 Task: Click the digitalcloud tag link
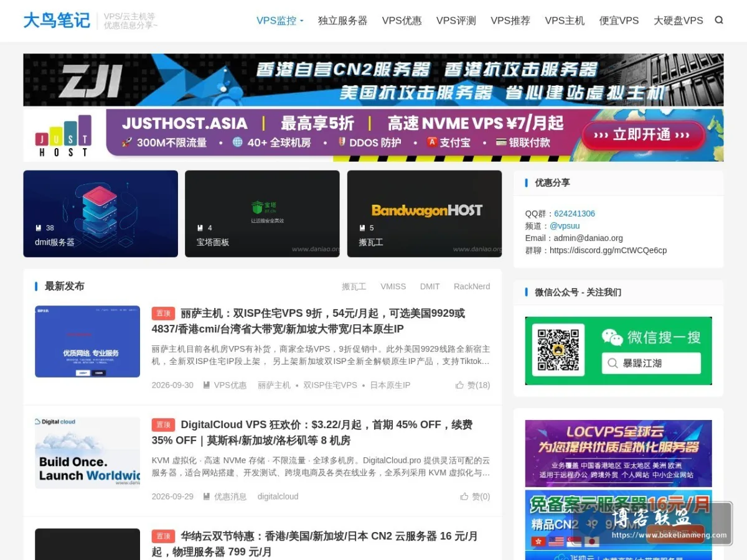click(x=278, y=497)
